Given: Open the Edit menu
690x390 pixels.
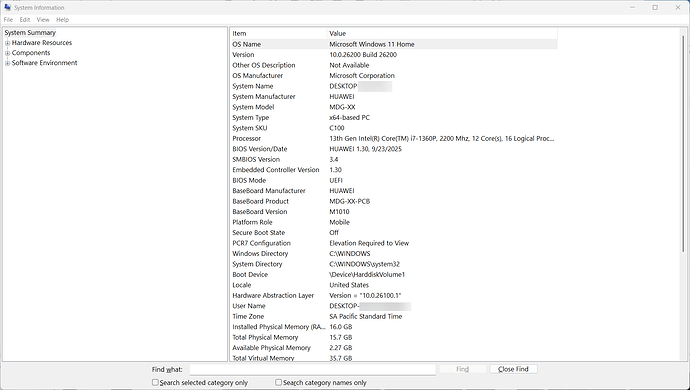Looking at the screenshot, I should 25,20.
